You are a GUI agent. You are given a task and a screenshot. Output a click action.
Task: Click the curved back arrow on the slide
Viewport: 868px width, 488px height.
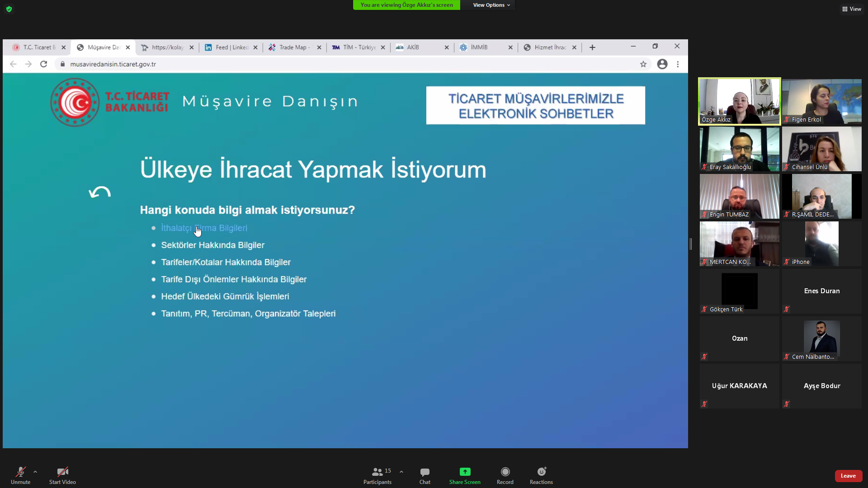coord(100,193)
